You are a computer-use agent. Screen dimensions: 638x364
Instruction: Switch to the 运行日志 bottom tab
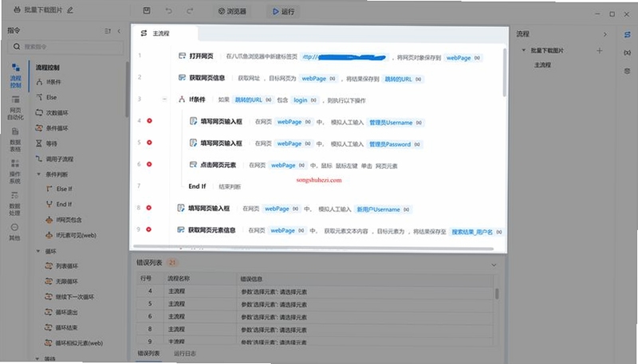coord(185,354)
